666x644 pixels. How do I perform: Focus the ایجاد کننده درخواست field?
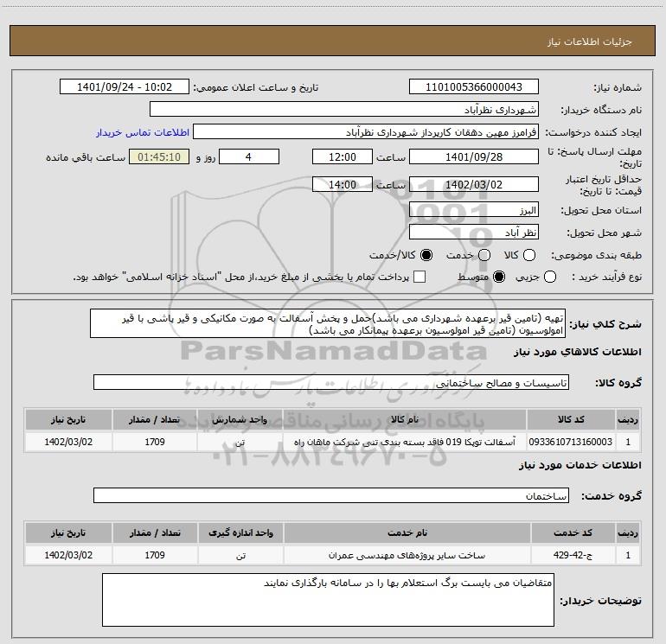(365, 133)
